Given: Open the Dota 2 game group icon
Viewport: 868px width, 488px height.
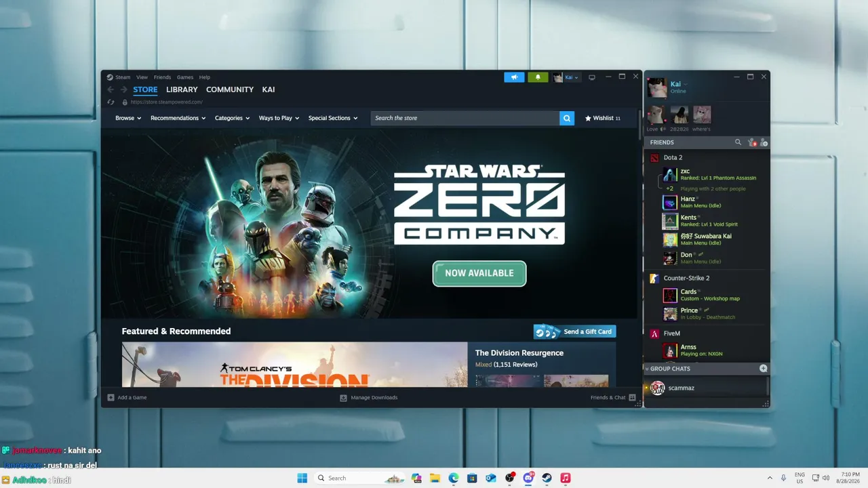Looking at the screenshot, I should 654,158.
